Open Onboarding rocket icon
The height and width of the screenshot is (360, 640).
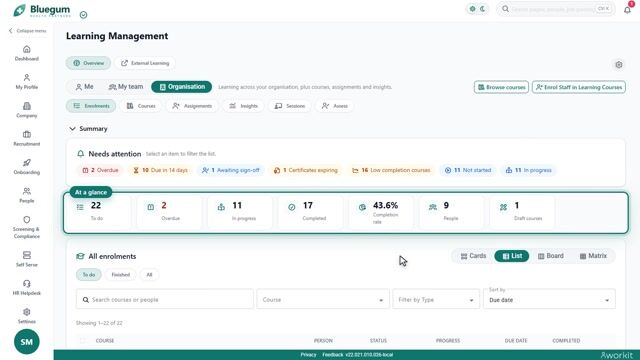pos(27,163)
